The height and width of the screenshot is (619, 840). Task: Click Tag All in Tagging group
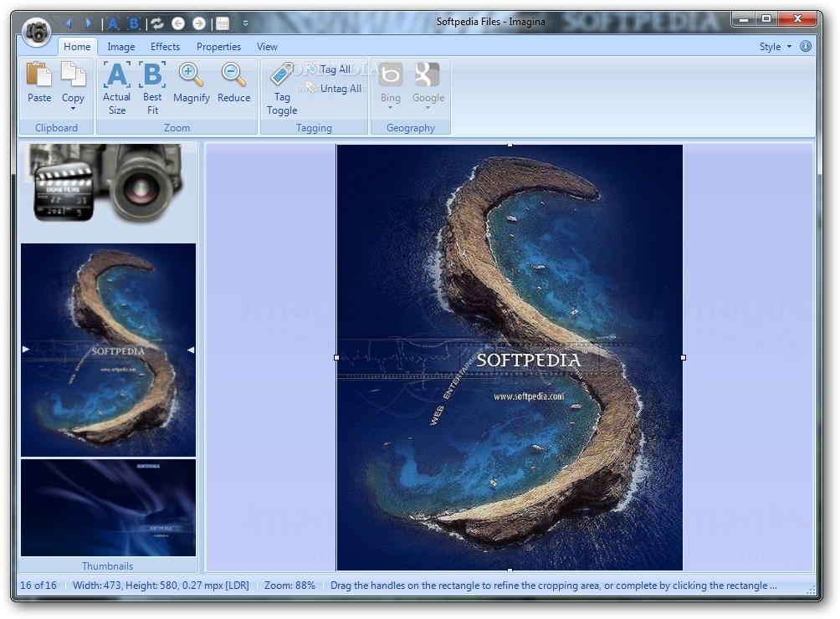coord(329,69)
